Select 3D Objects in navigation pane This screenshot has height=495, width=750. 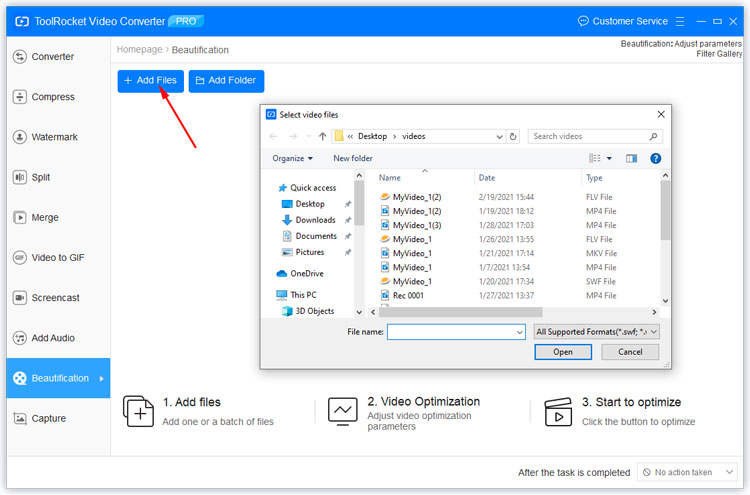coord(308,311)
